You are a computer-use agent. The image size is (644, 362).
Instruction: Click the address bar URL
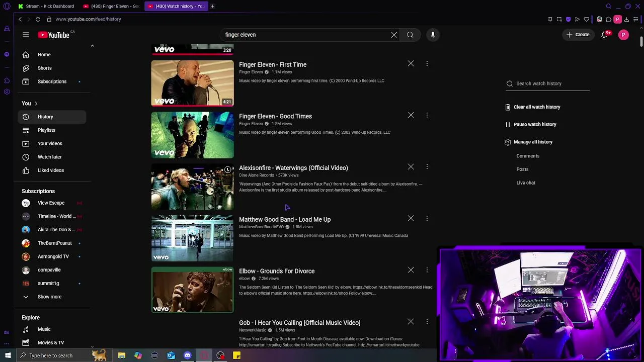point(88,19)
